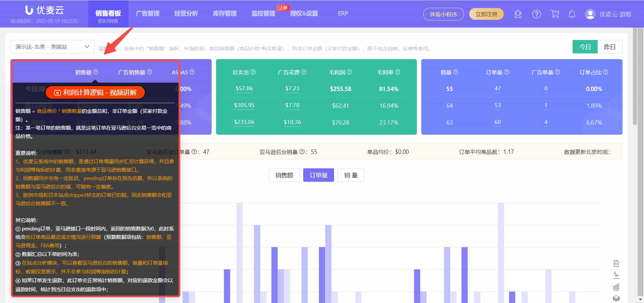The image size is (644, 303).
Task: Click 广告花费 value $7.70
Action: pos(292,105)
